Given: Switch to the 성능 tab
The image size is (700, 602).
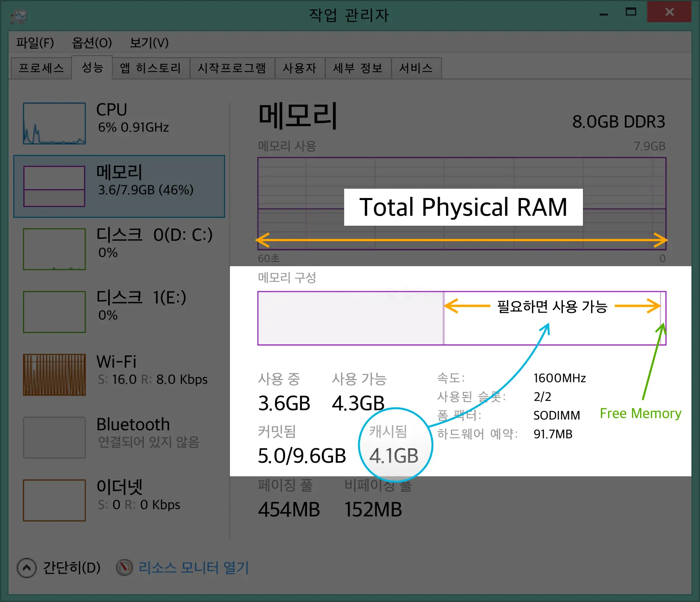Looking at the screenshot, I should click(x=92, y=67).
